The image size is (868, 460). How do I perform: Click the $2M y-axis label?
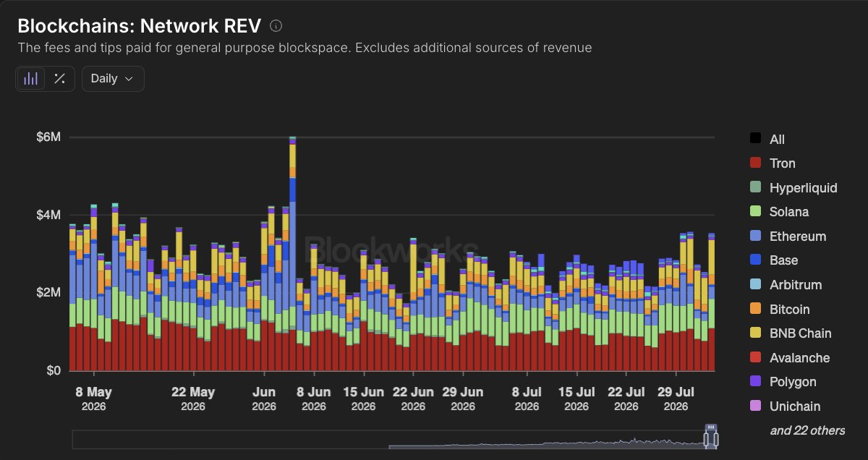coord(48,293)
